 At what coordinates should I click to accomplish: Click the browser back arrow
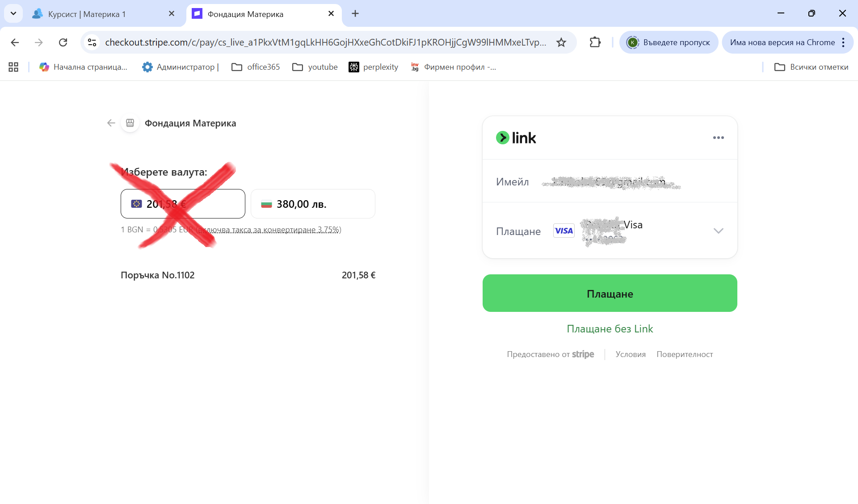click(15, 42)
